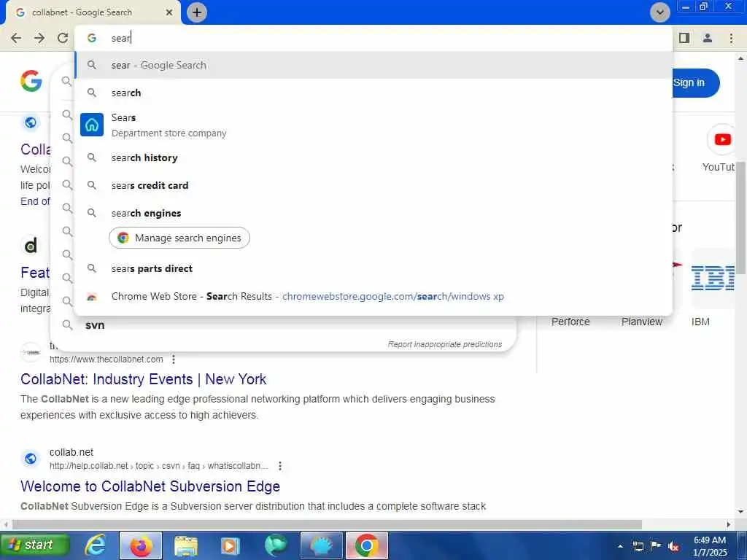Click the Perforce label
Image resolution: width=747 pixels, height=560 pixels.
[570, 322]
